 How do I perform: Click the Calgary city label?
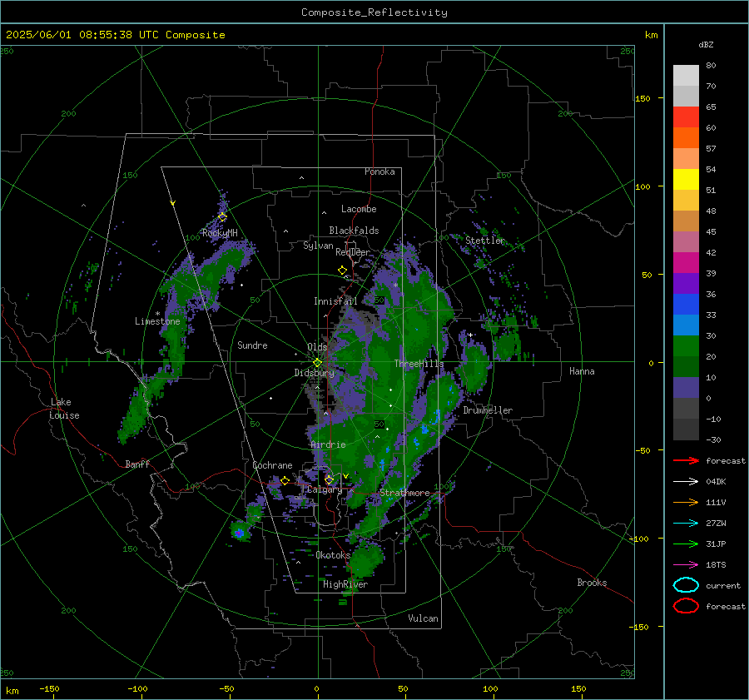325,489
